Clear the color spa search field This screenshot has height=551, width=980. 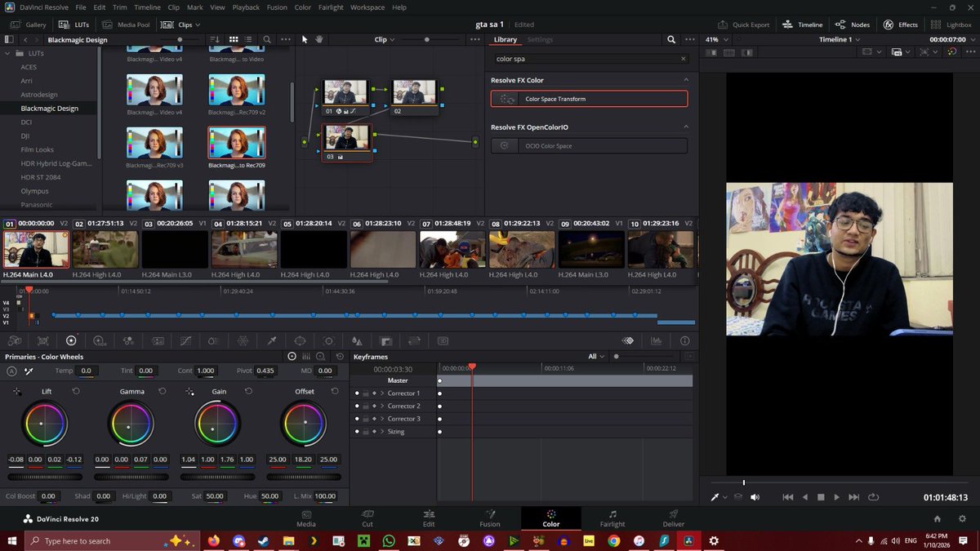pos(684,59)
